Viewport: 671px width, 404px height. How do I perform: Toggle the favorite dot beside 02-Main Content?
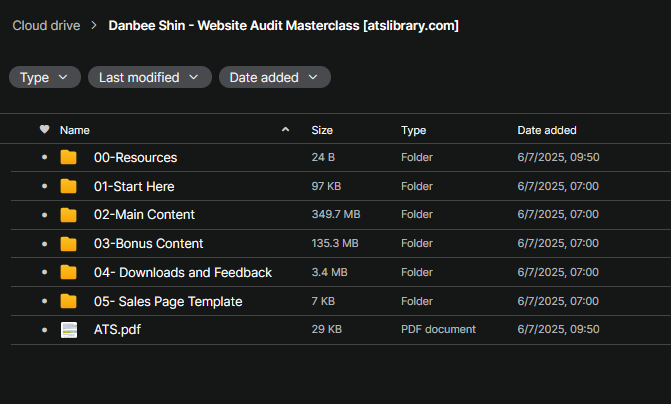pyautogui.click(x=44, y=215)
